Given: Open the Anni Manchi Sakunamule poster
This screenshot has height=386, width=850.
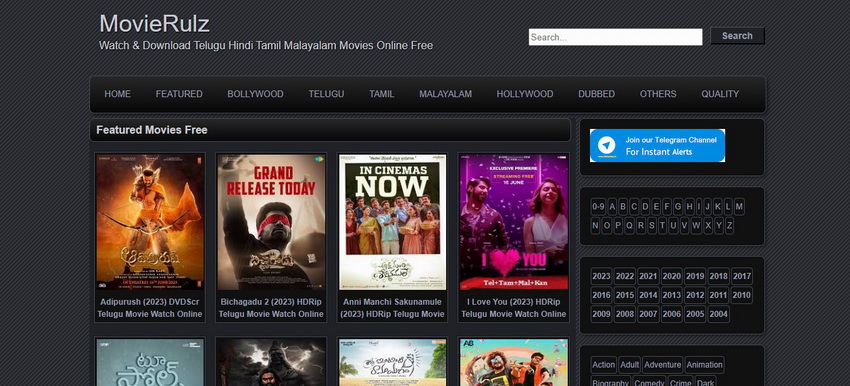Looking at the screenshot, I should [x=392, y=222].
